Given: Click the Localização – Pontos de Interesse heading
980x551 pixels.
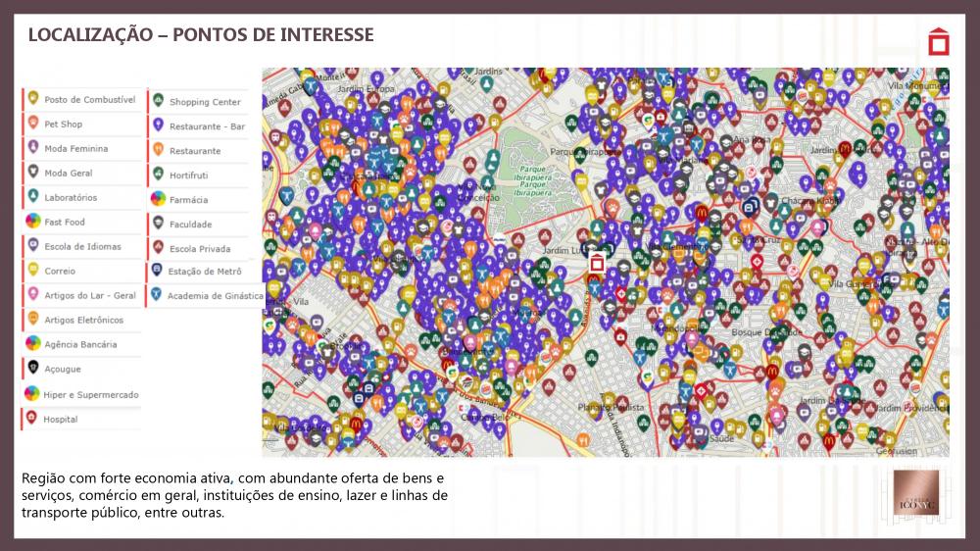Looking at the screenshot, I should click(201, 35).
